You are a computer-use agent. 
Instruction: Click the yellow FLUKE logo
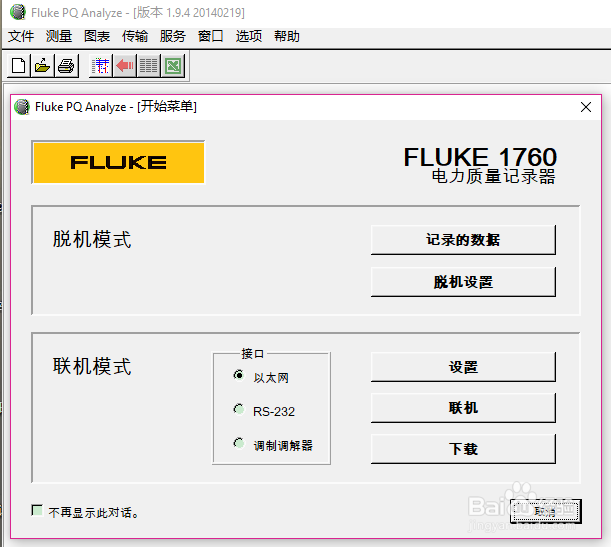coord(118,162)
